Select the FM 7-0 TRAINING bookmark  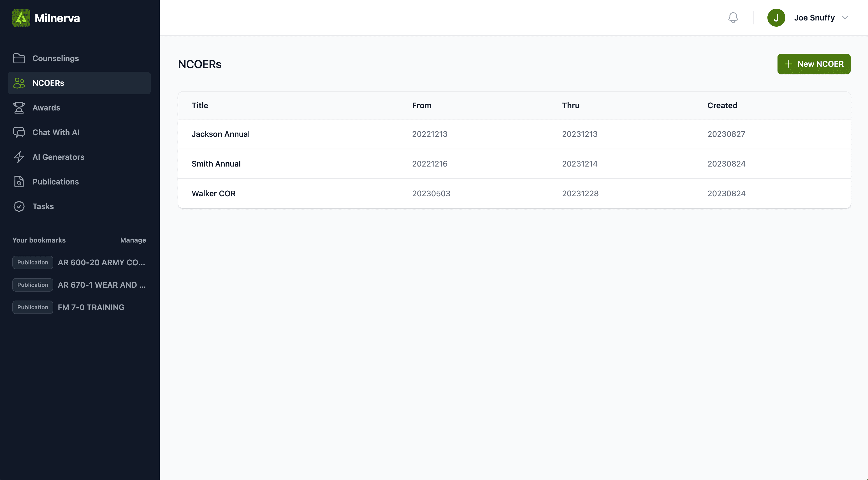(91, 307)
